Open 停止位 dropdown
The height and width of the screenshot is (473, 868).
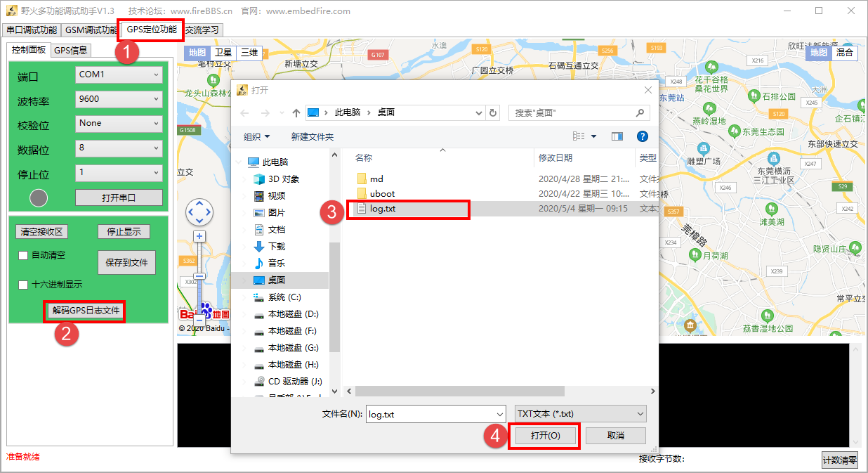pos(119,172)
